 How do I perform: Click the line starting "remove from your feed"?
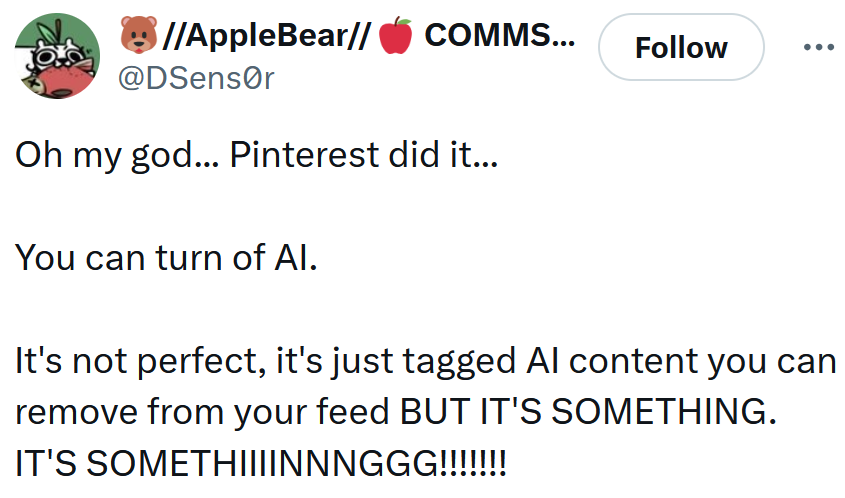tap(395, 411)
